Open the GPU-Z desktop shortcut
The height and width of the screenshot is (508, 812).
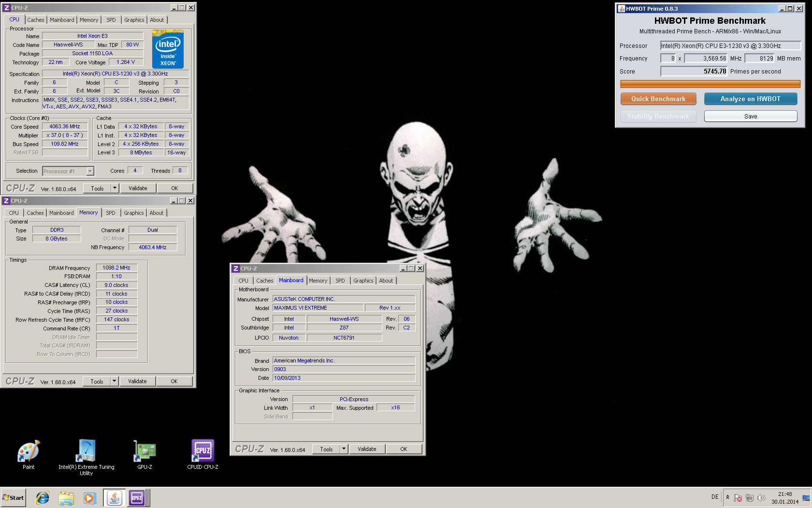pyautogui.click(x=145, y=455)
